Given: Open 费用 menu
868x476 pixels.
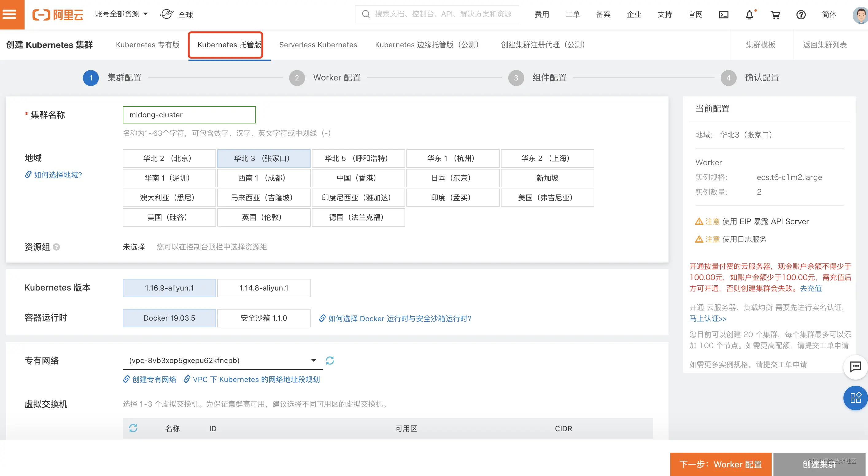Looking at the screenshot, I should [x=542, y=14].
